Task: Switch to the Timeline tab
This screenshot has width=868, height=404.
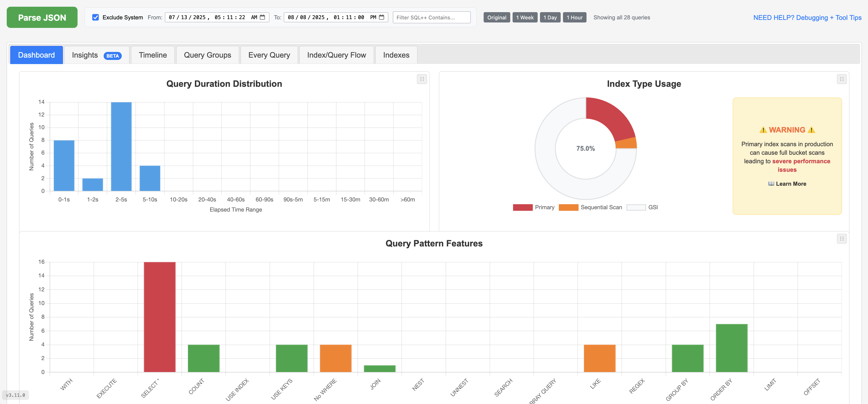Action: click(152, 55)
